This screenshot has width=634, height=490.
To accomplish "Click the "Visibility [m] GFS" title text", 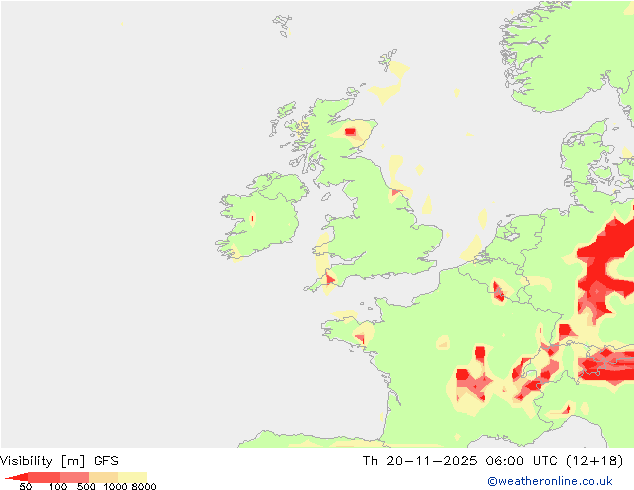I will (x=59, y=461).
